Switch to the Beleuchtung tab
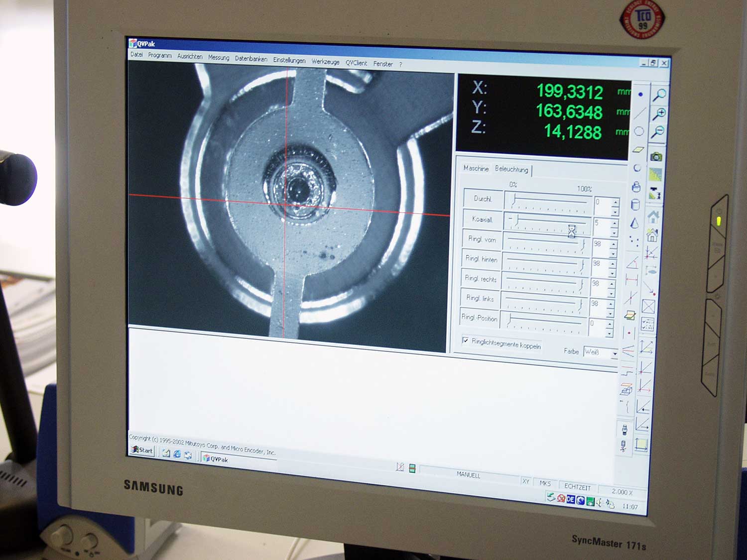 (511, 169)
